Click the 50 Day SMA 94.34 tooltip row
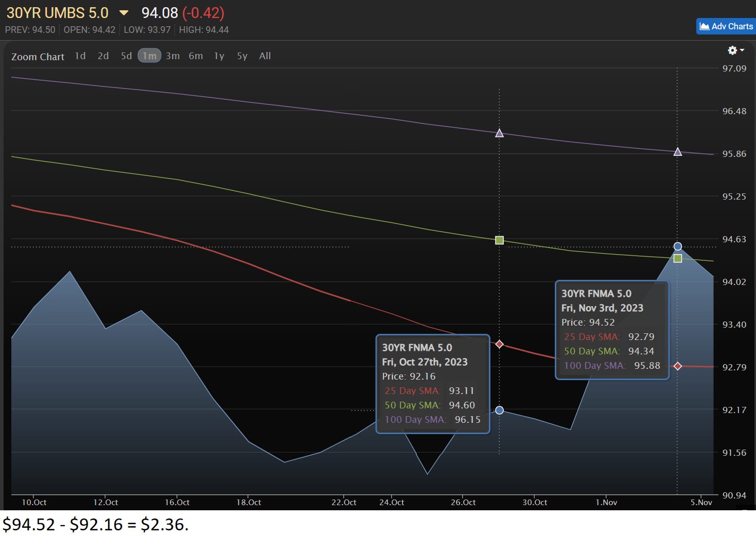Image resolution: width=756 pixels, height=536 pixels. [609, 351]
